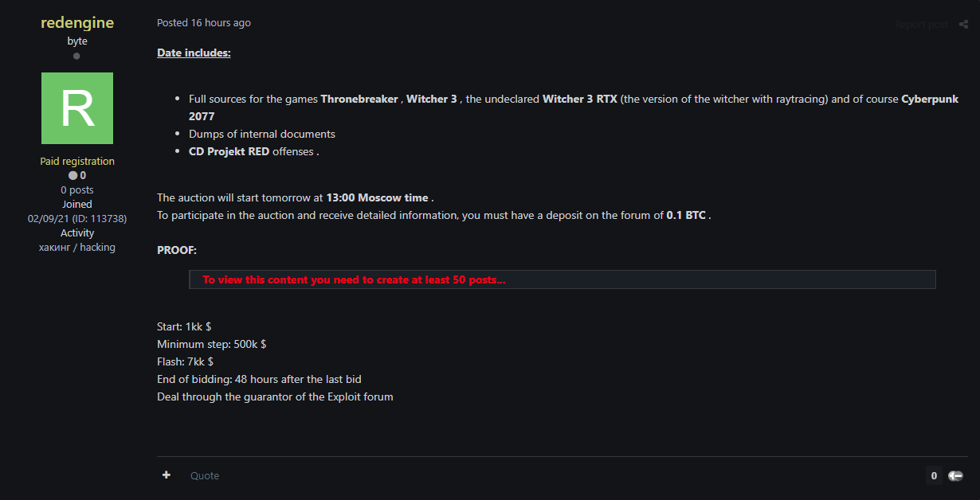Visit the "хакинг / hacking" activity link
Screen dimensions: 980x500
click(x=76, y=247)
